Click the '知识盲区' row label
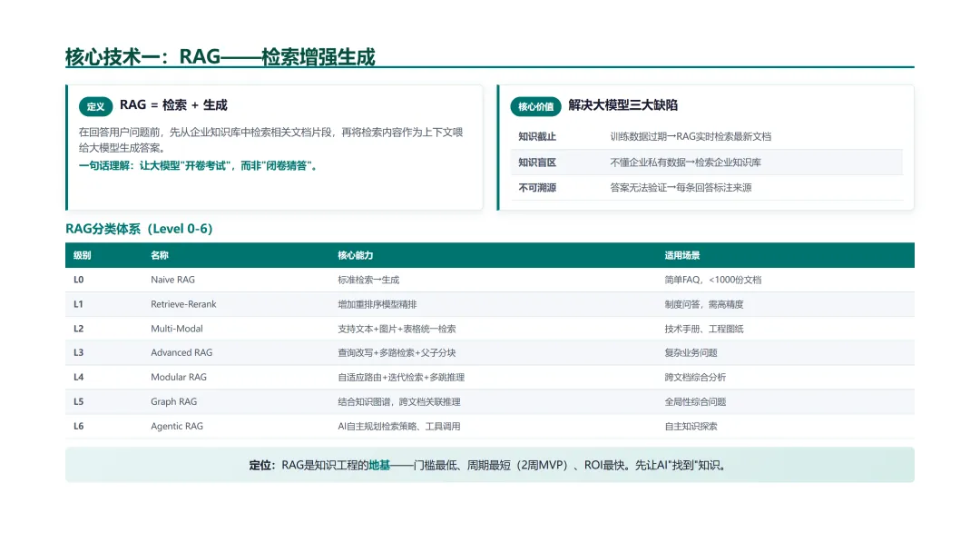 pos(537,163)
